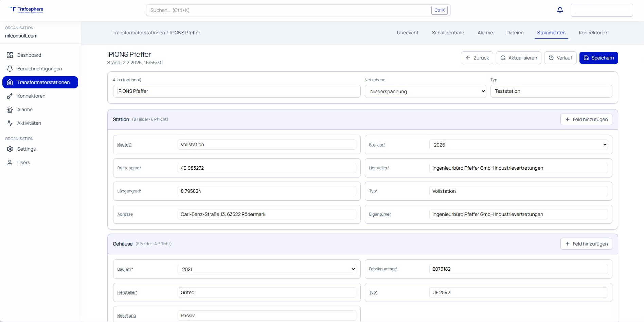Open Benachrichtigungen in the sidebar
Image resolution: width=644 pixels, height=322 pixels.
[39, 68]
